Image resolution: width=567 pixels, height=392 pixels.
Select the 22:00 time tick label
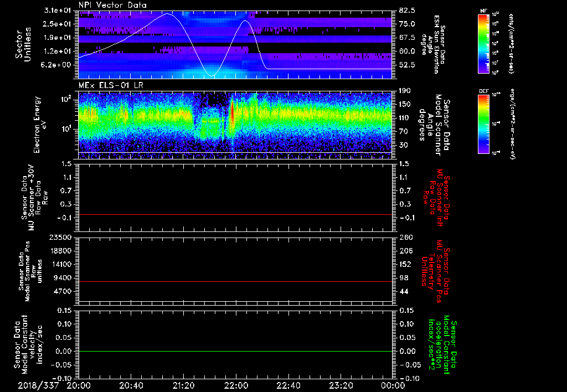pyautogui.click(x=236, y=385)
